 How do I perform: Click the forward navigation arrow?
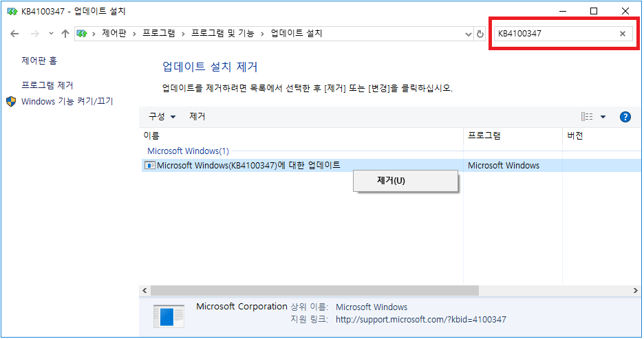pos(35,34)
